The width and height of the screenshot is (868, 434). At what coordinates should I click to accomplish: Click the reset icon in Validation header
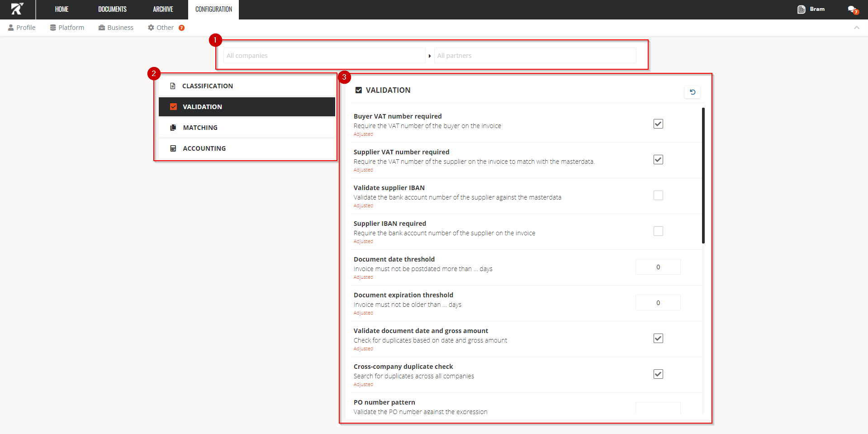(x=692, y=92)
